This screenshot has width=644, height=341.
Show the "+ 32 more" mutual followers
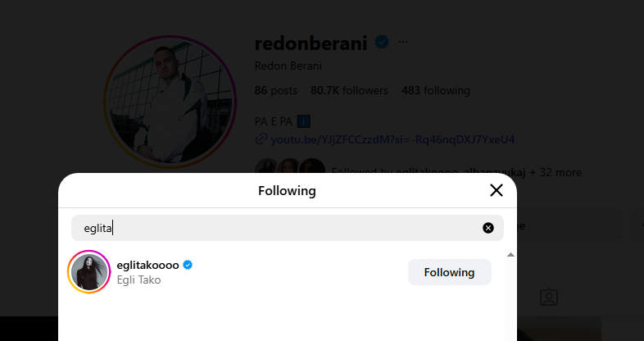tap(556, 172)
